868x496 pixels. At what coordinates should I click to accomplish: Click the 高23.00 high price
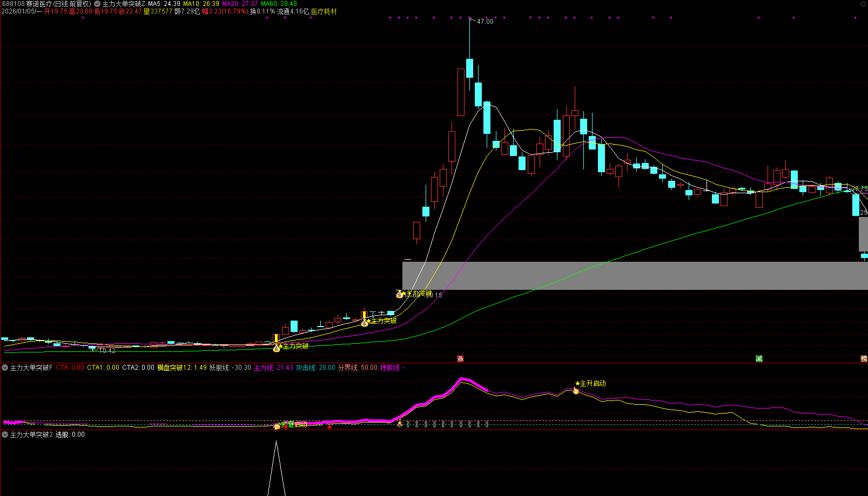(80, 11)
